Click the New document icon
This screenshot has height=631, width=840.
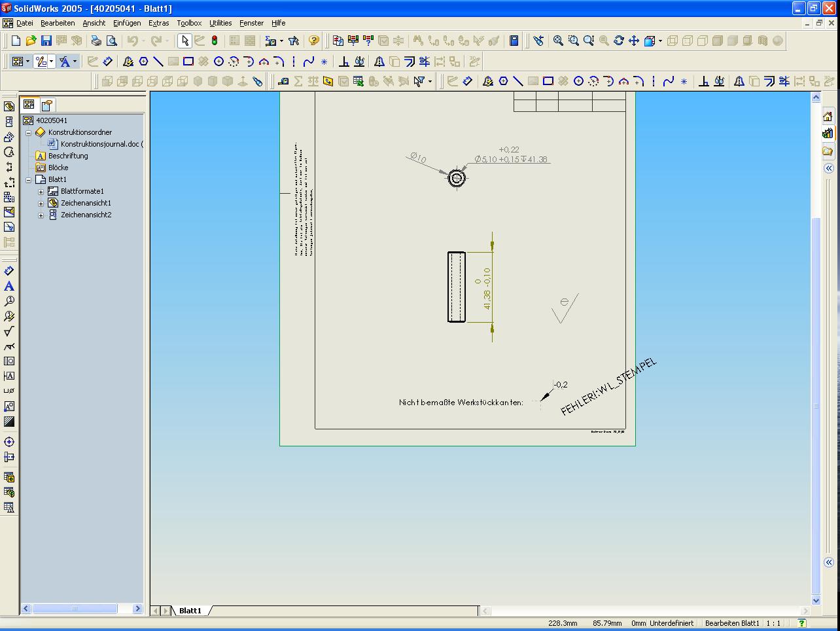click(16, 41)
